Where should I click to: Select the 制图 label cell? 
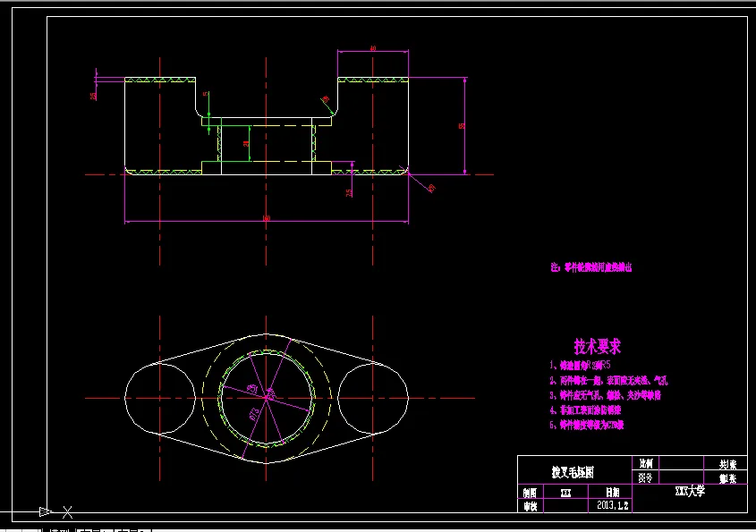coord(530,493)
